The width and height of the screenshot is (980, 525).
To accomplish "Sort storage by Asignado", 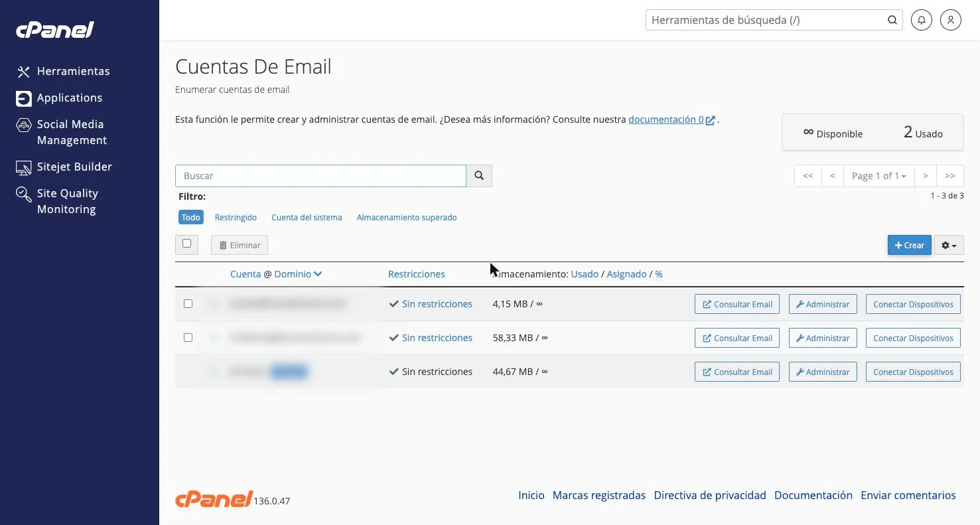I will coord(626,274).
